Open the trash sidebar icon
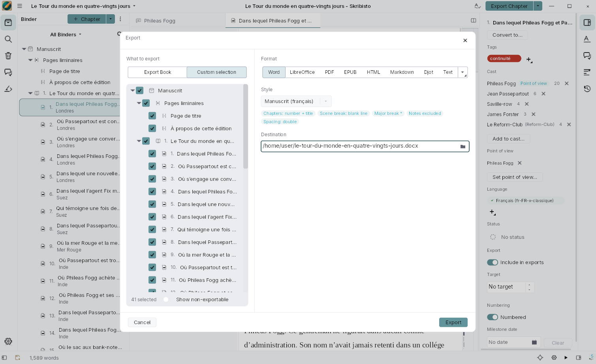This screenshot has width=596, height=364. [x=8, y=56]
